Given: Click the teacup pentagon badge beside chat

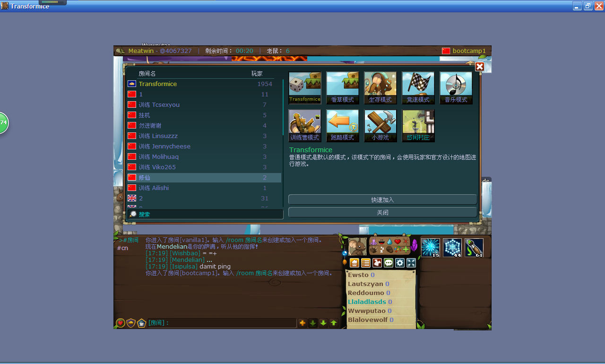Looking at the screenshot, I should tap(141, 323).
